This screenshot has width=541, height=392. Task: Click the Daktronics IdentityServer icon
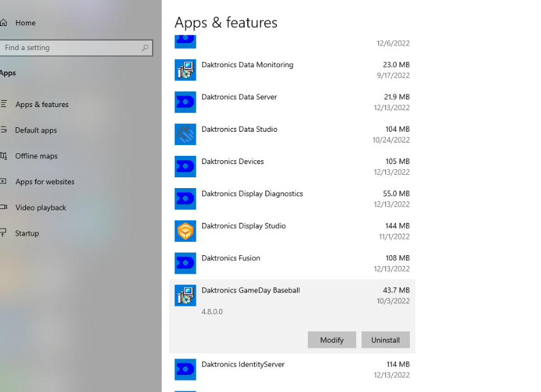point(185,370)
